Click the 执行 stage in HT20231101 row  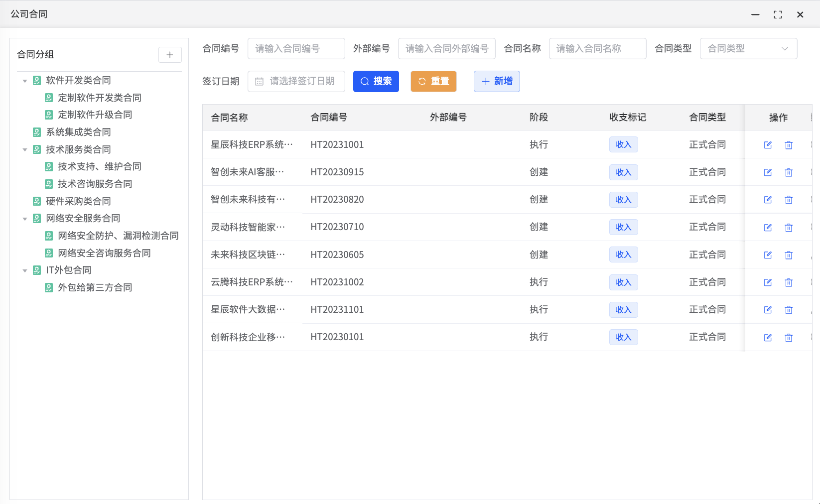[x=539, y=309]
